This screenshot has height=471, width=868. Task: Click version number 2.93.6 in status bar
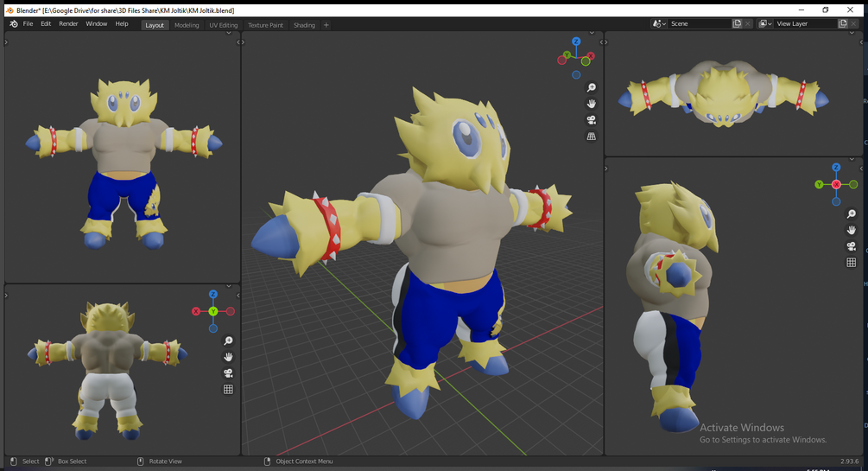(x=850, y=461)
